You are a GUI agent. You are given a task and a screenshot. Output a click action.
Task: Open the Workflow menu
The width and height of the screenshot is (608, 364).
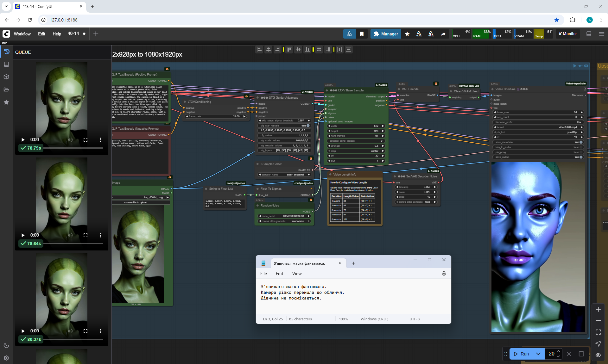tap(22, 34)
